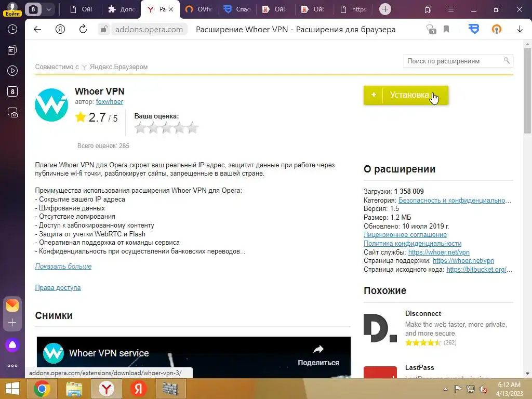Open the red Yandex Я taskbar icon
This screenshot has width=532, height=399.
click(x=138, y=389)
